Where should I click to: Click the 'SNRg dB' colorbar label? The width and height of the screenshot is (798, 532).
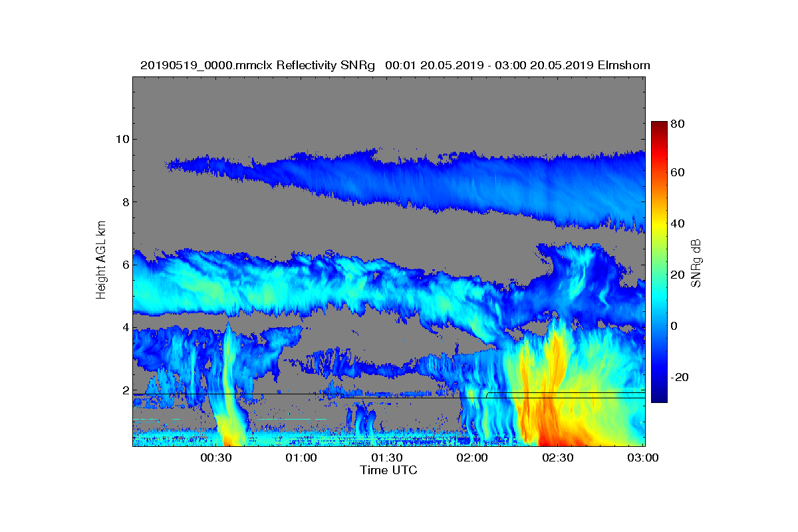[x=696, y=263]
